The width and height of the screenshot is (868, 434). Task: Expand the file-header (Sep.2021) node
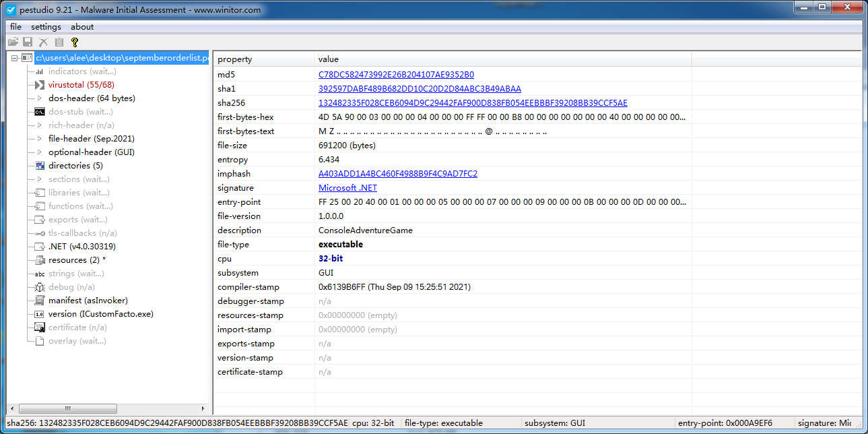pyautogui.click(x=40, y=139)
